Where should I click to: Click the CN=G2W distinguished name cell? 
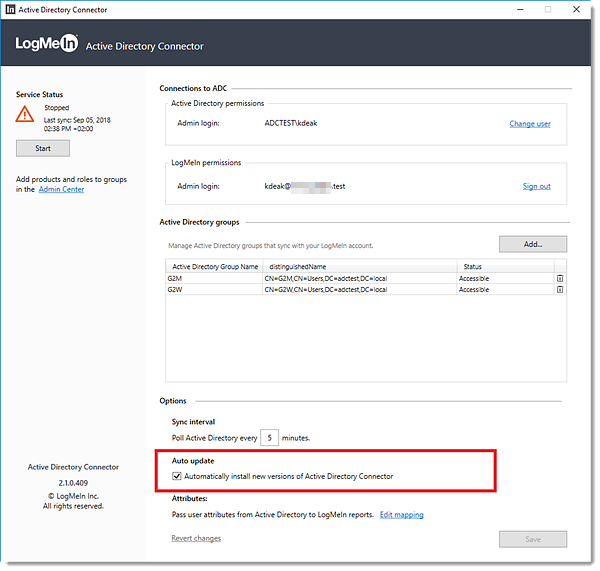click(360, 289)
